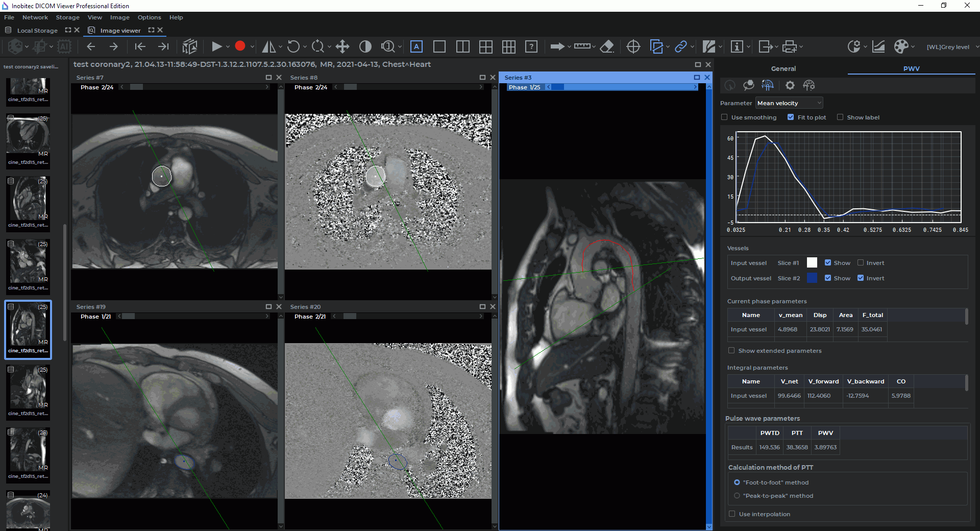Select the Peak-to-peak method radio button
This screenshot has width=980, height=531.
pos(737,495)
